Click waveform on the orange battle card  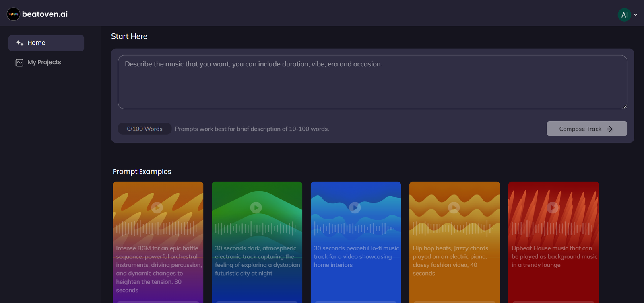pyautogui.click(x=157, y=229)
